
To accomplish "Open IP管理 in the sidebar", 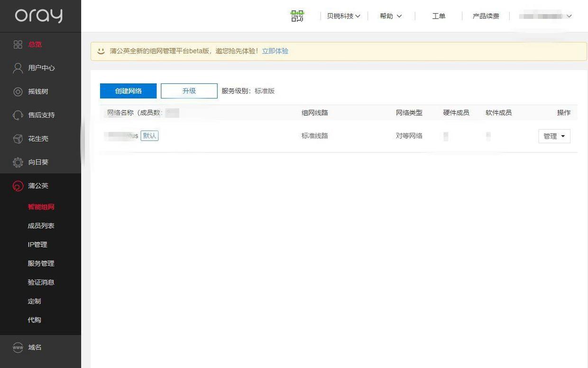I will 37,245.
